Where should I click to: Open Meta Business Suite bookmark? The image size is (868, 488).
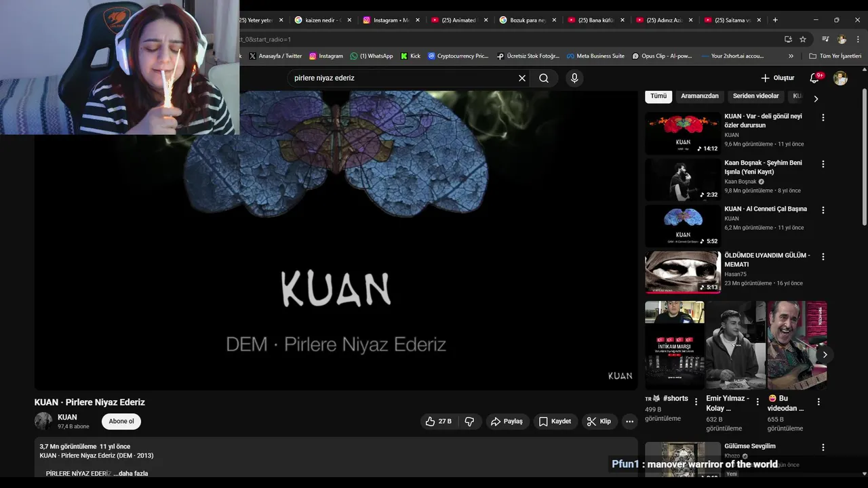[x=595, y=56]
